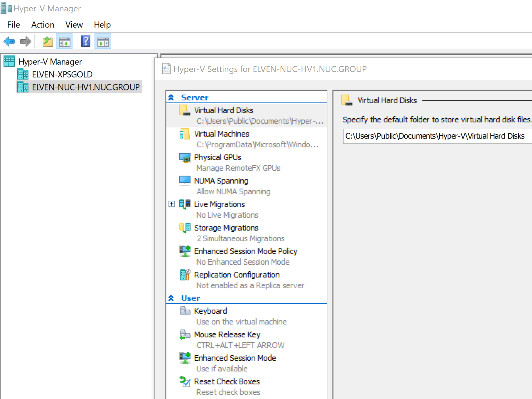Click the Virtual Hard Disks heading in right pane
The height and width of the screenshot is (399, 532).
[387, 100]
